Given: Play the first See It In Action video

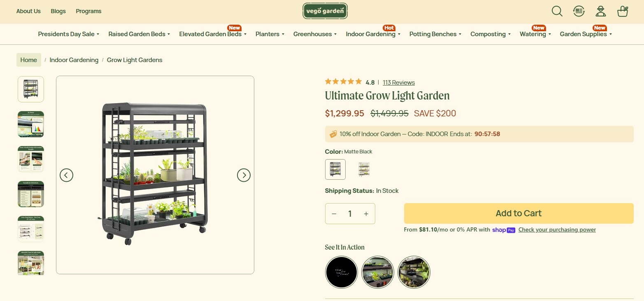Looking at the screenshot, I should pos(341,272).
